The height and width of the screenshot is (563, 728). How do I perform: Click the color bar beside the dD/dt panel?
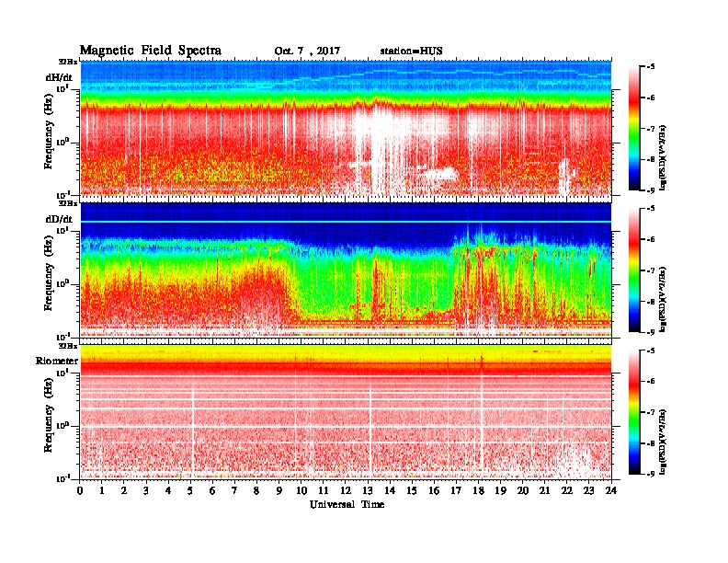[x=634, y=270]
